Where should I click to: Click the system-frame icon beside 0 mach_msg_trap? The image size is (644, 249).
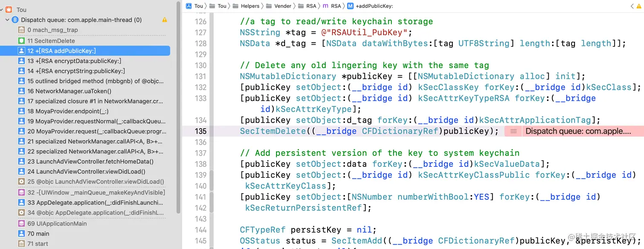click(x=22, y=30)
